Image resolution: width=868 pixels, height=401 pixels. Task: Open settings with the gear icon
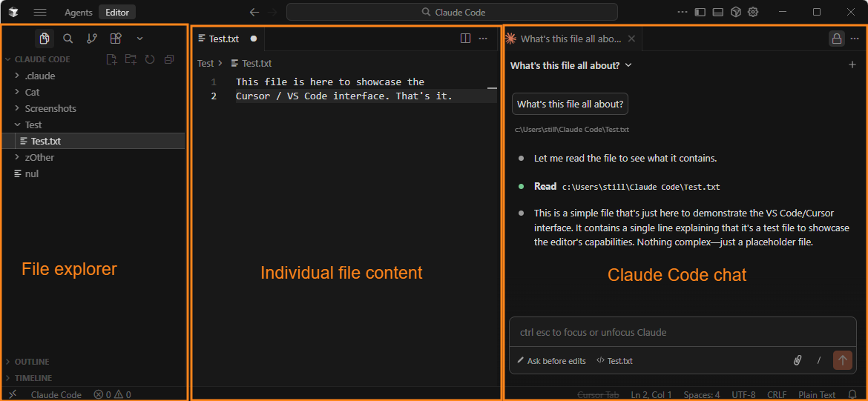753,12
